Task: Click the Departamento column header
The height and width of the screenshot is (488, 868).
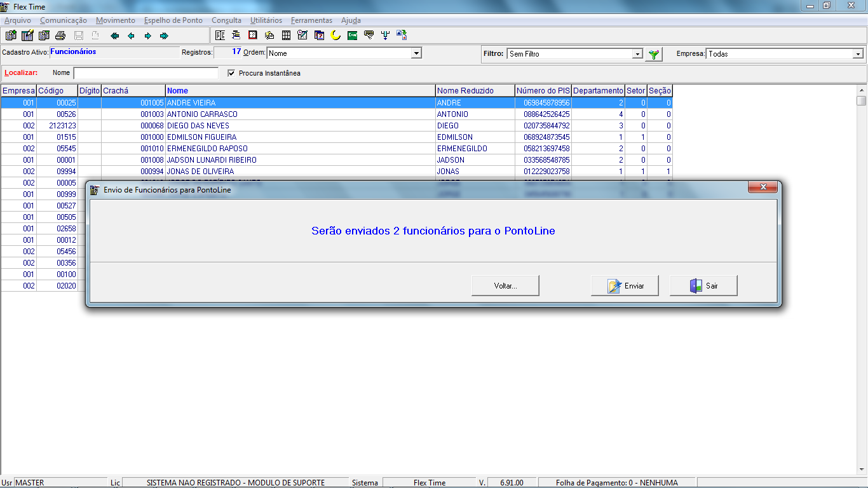Action: point(598,91)
